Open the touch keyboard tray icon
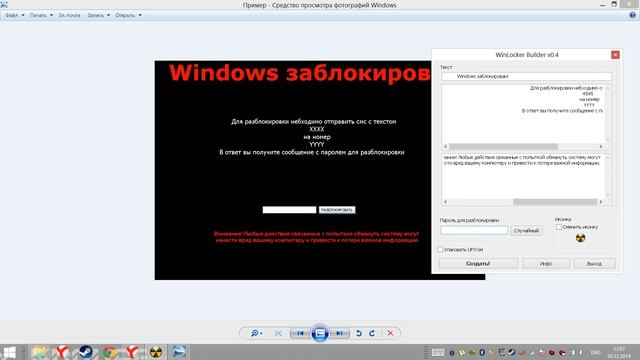The height and width of the screenshot is (360, 640). click(438, 353)
